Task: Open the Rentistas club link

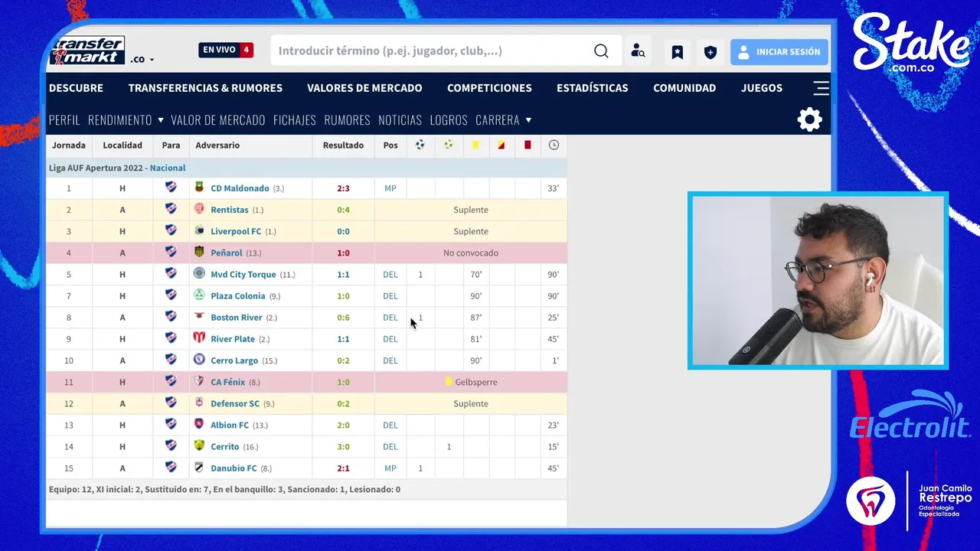Action: pyautogui.click(x=230, y=210)
